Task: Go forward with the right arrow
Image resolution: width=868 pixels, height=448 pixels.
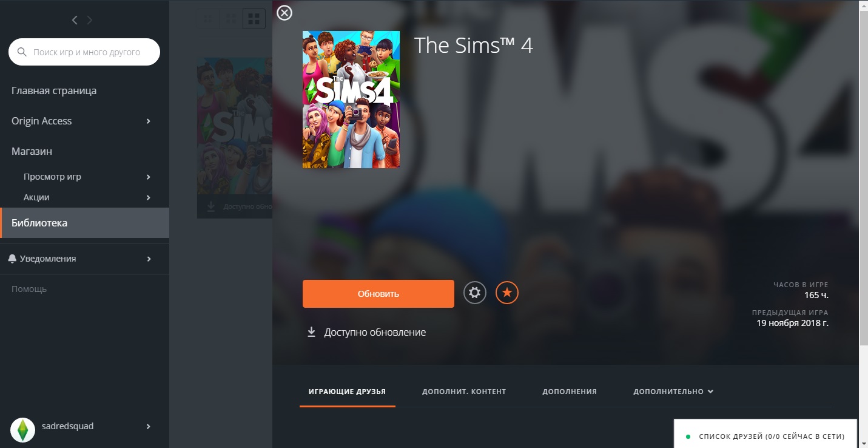Action: (90, 20)
